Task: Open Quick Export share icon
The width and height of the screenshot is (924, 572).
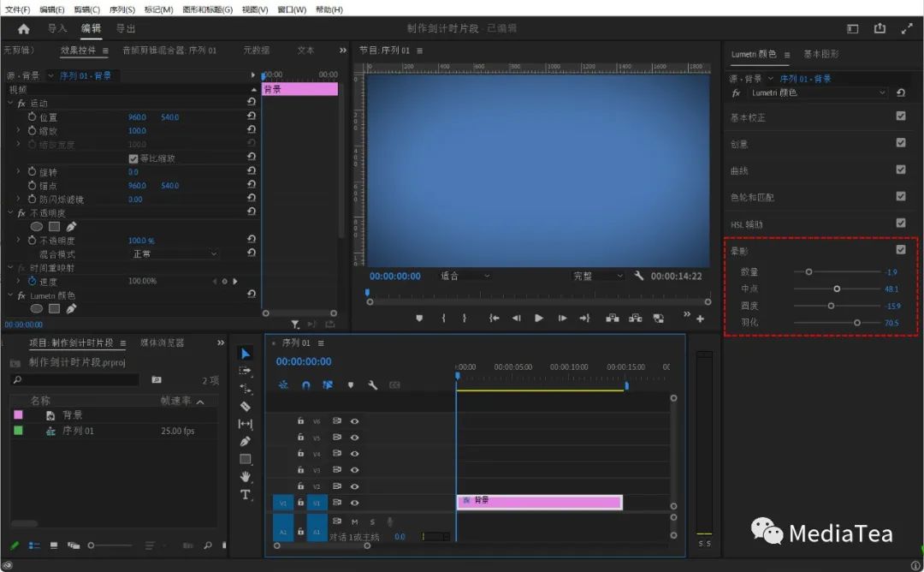Action: tap(880, 28)
